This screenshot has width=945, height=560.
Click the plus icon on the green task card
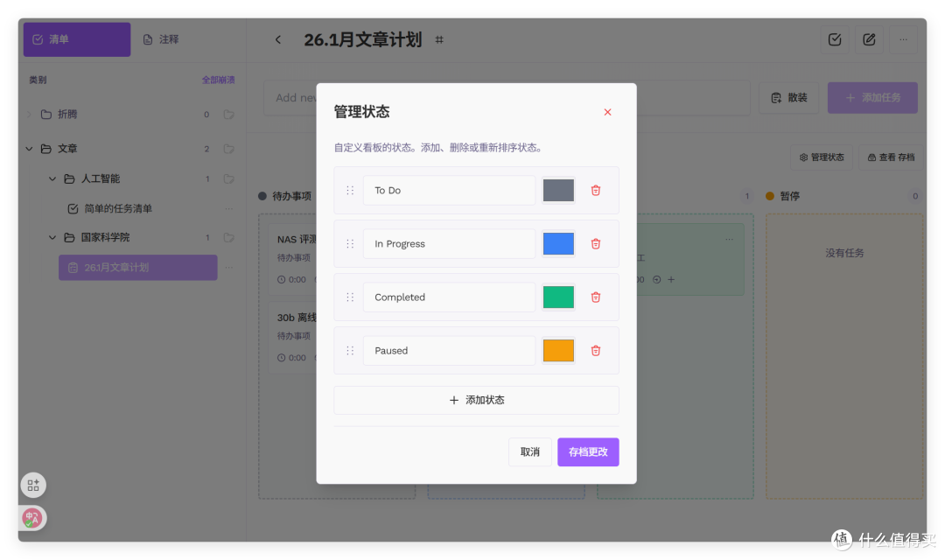(x=671, y=280)
